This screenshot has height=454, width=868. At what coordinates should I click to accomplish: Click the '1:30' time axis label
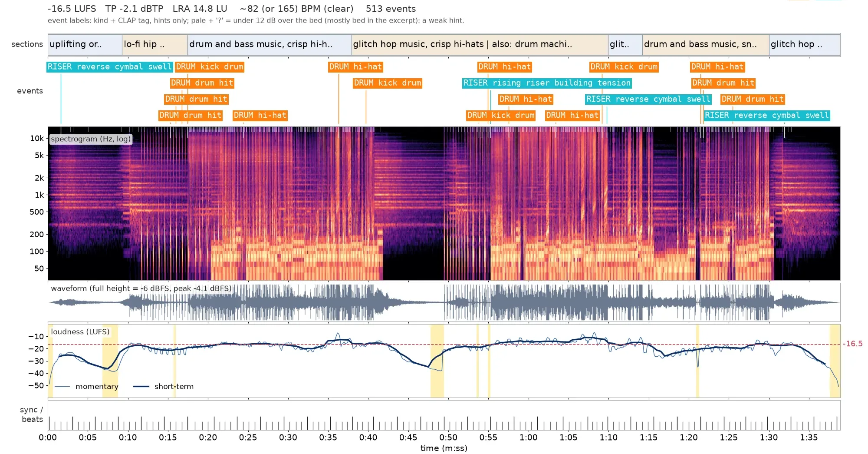tap(769, 437)
